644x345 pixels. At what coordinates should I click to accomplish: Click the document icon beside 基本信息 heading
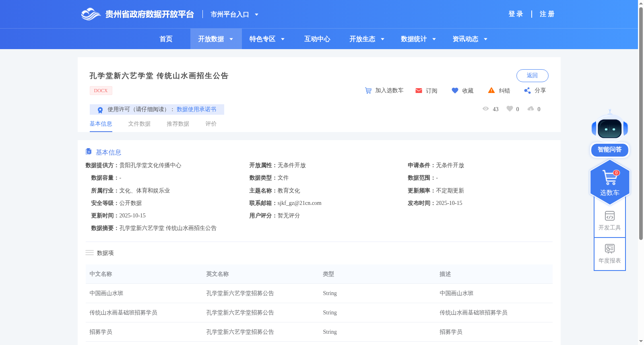[x=89, y=151]
